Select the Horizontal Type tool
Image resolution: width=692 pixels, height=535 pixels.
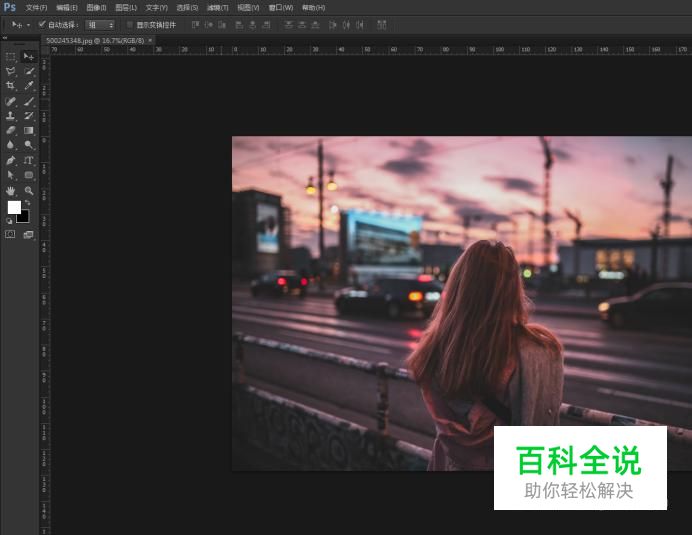tap(29, 160)
